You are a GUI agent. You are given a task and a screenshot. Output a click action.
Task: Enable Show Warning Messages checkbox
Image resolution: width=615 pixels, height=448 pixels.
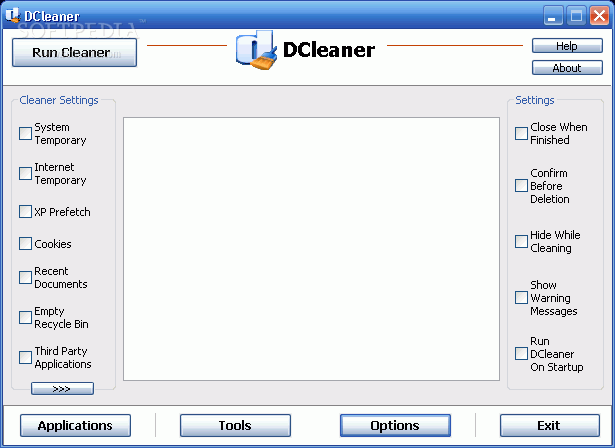point(521,297)
